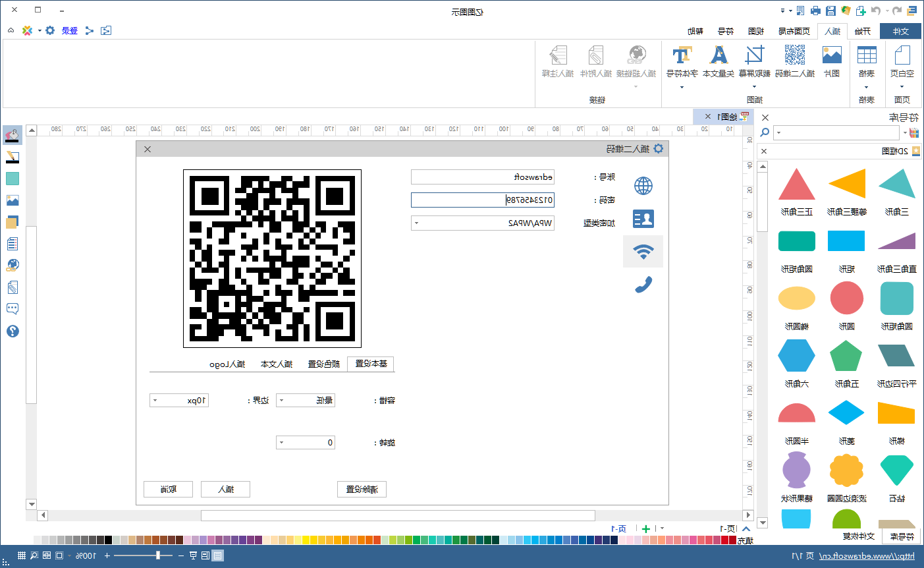Click the Insert Attachment ribbon icon

(596, 61)
